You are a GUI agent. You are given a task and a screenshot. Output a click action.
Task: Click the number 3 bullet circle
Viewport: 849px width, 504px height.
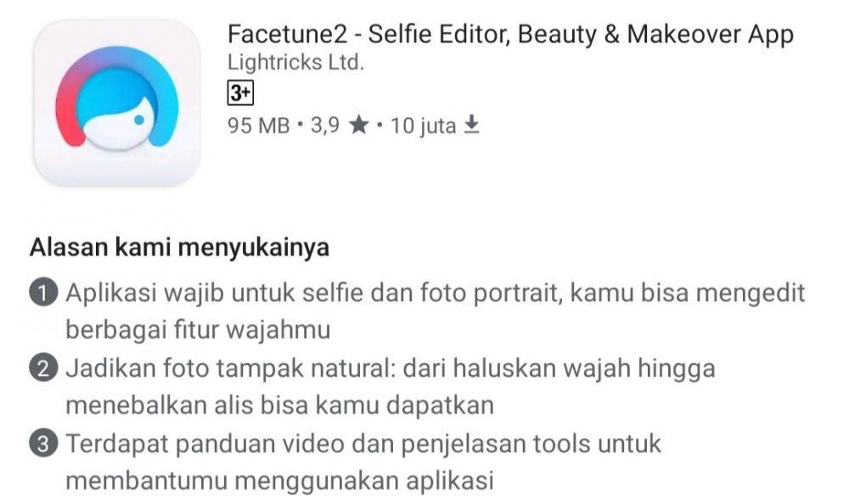[x=44, y=444]
